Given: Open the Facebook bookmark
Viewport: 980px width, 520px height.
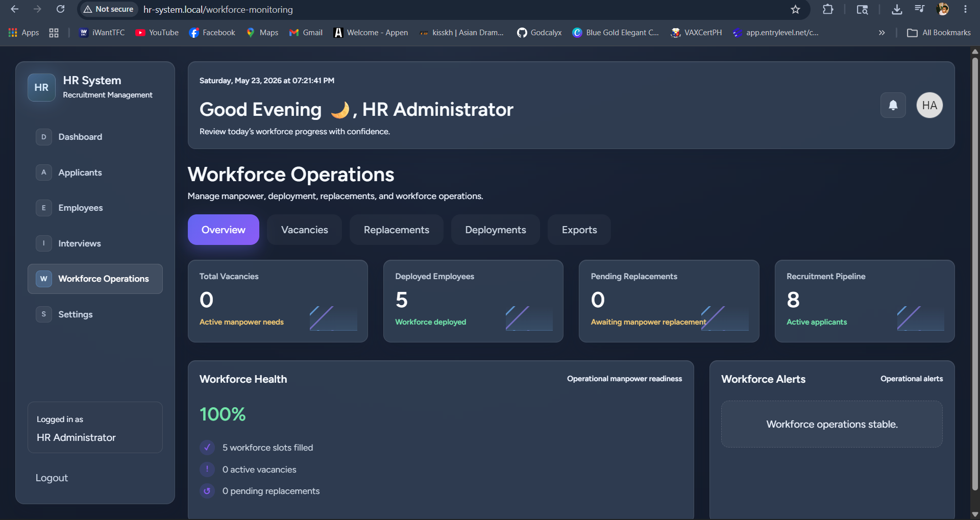Looking at the screenshot, I should pyautogui.click(x=212, y=33).
